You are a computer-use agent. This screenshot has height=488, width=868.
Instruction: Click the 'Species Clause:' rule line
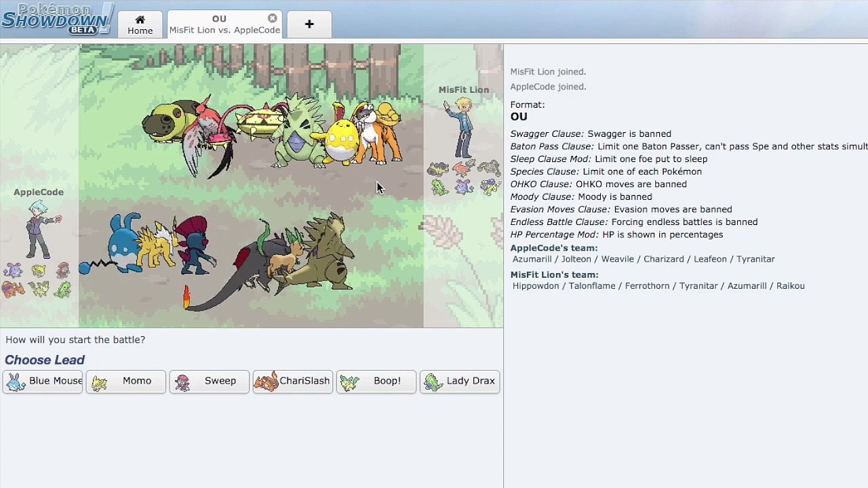pyautogui.click(x=606, y=171)
